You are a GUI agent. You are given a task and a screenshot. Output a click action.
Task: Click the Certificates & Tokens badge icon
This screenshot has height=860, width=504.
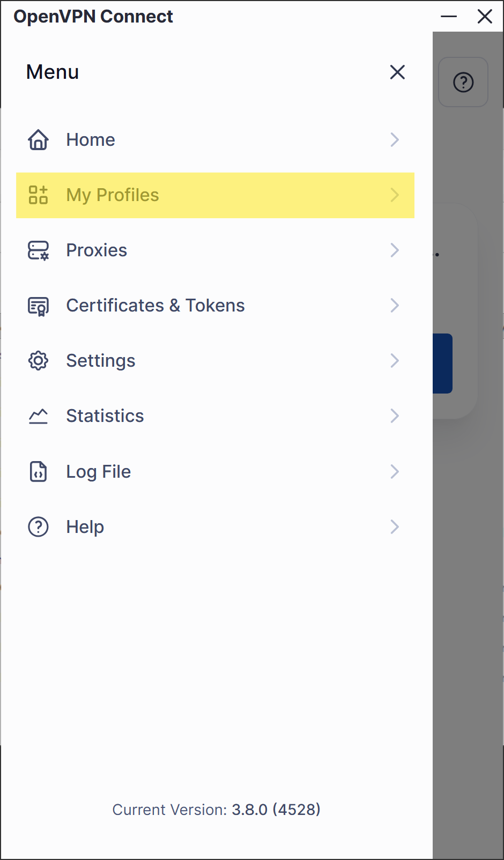[38, 306]
